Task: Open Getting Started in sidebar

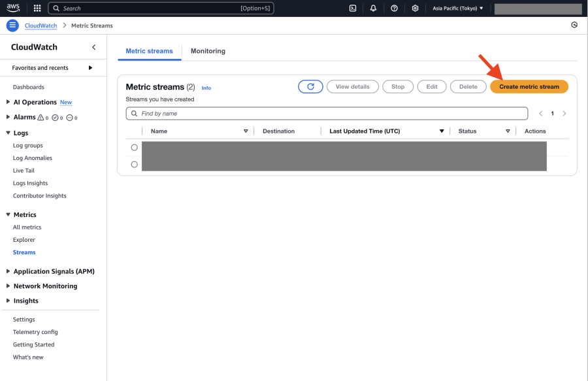Action: pos(33,344)
